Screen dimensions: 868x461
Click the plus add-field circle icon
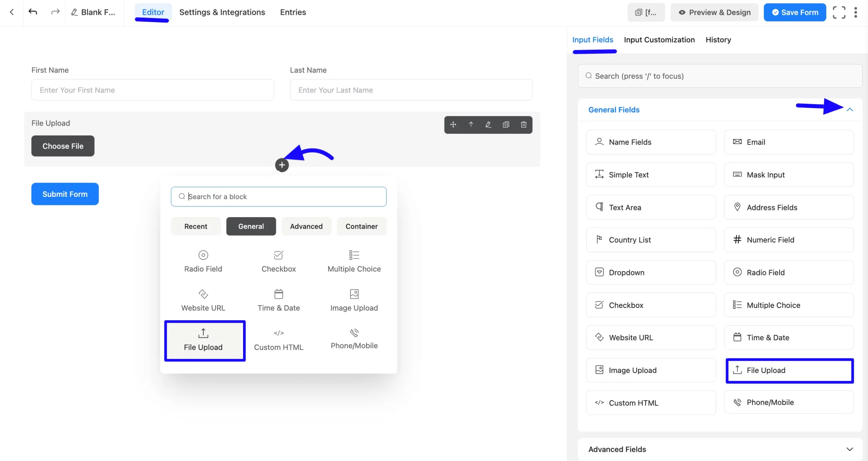pos(282,165)
